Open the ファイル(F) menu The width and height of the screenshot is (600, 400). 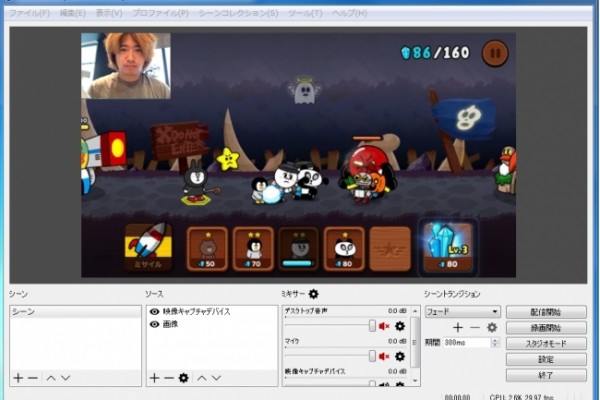(x=29, y=13)
